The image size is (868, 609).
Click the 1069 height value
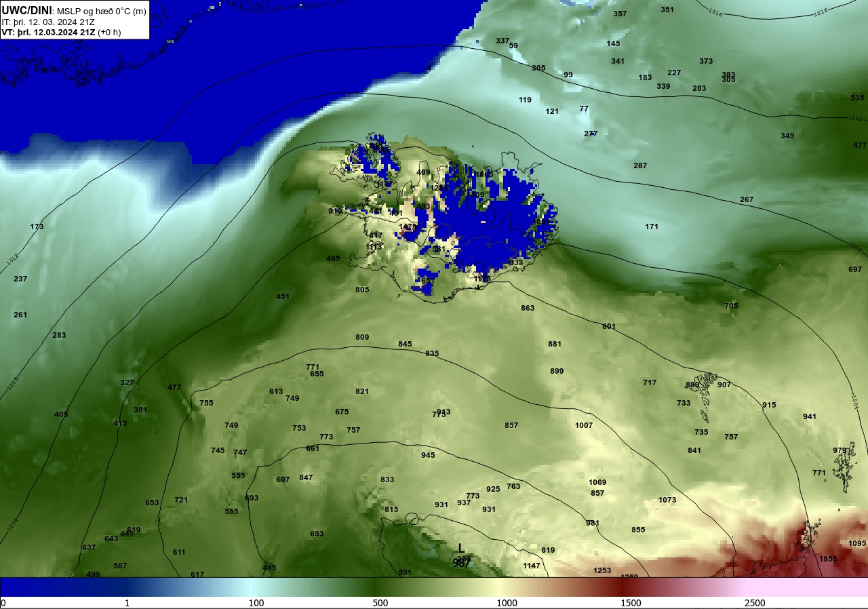coord(597,482)
